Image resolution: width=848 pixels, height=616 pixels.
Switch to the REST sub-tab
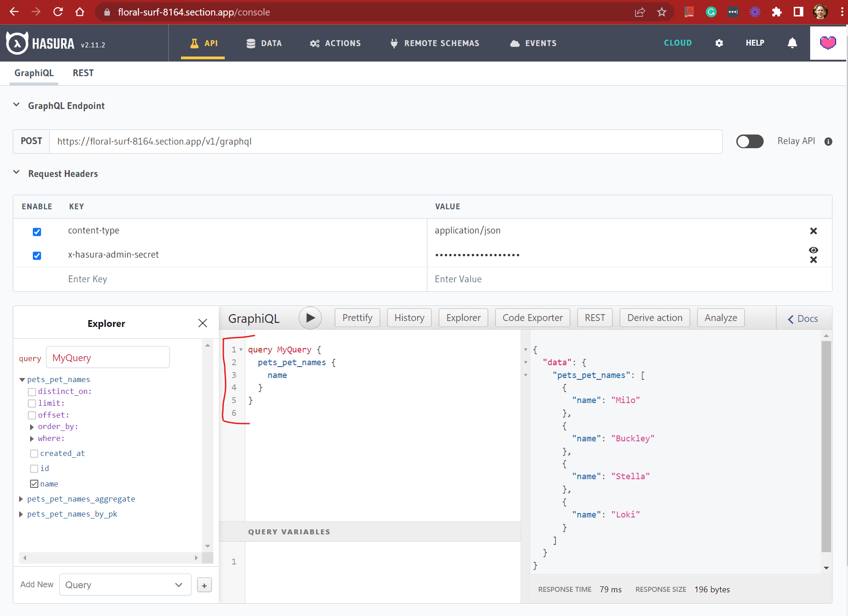click(x=83, y=73)
